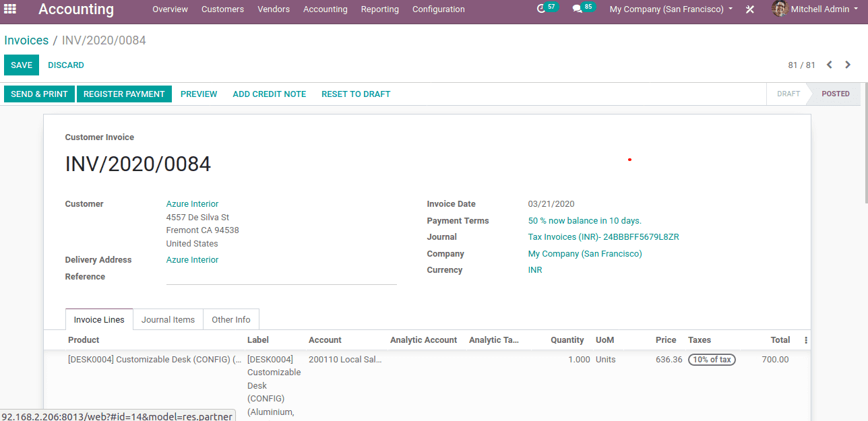Open the Configuration menu
Viewport: 868px width, 421px height.
pyautogui.click(x=439, y=9)
